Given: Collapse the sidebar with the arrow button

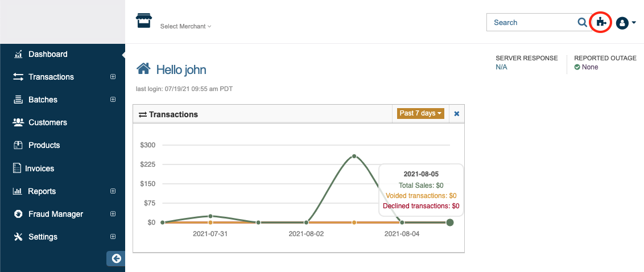Looking at the screenshot, I should tap(116, 259).
